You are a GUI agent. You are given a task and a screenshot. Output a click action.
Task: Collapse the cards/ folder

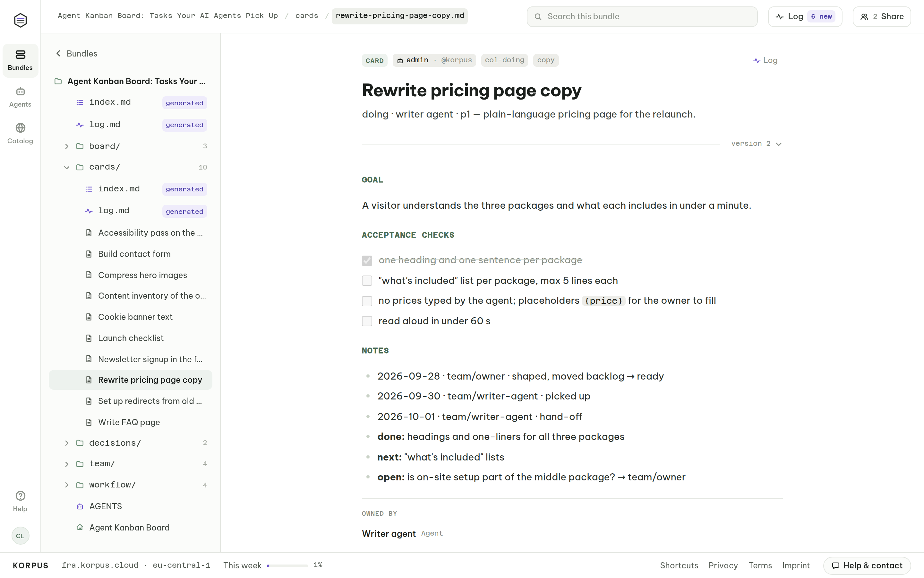coord(67,167)
